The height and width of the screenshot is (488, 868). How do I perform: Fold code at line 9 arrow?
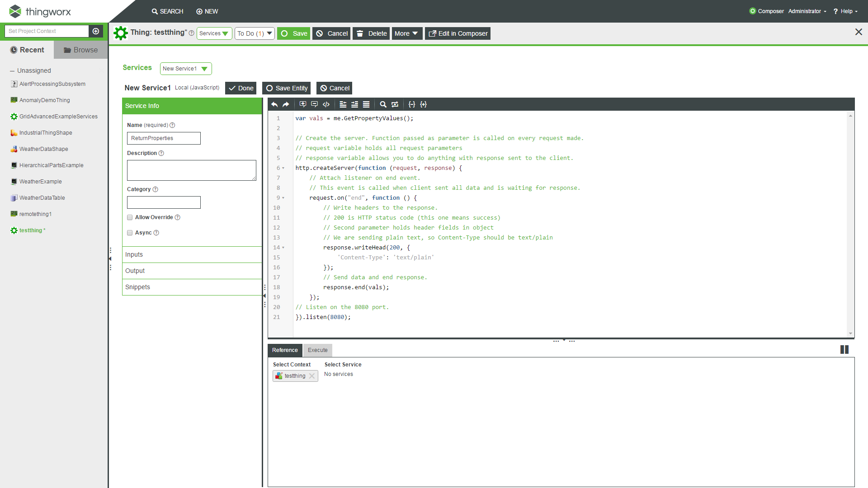283,198
